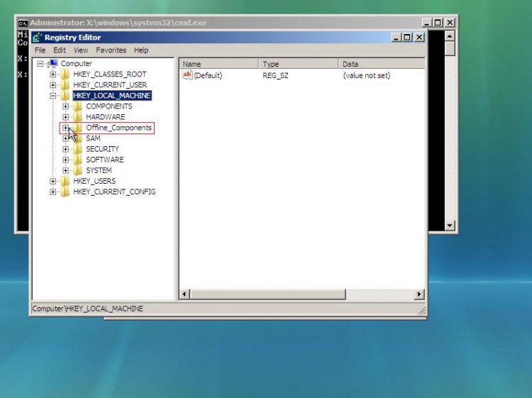
Task: Click cmd window scroll up arrow
Action: pos(450,36)
